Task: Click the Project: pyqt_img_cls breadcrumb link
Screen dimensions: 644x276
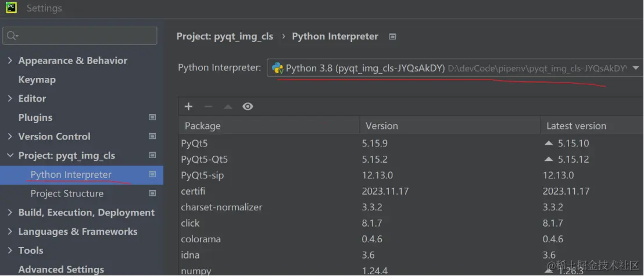Action: coord(224,36)
